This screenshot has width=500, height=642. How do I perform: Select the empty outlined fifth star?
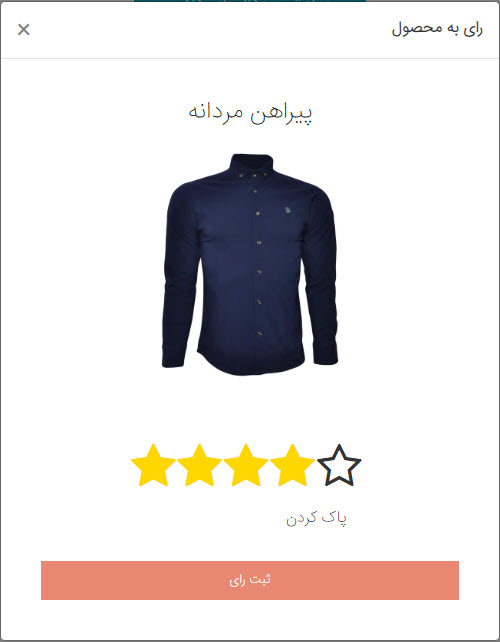tap(339, 466)
